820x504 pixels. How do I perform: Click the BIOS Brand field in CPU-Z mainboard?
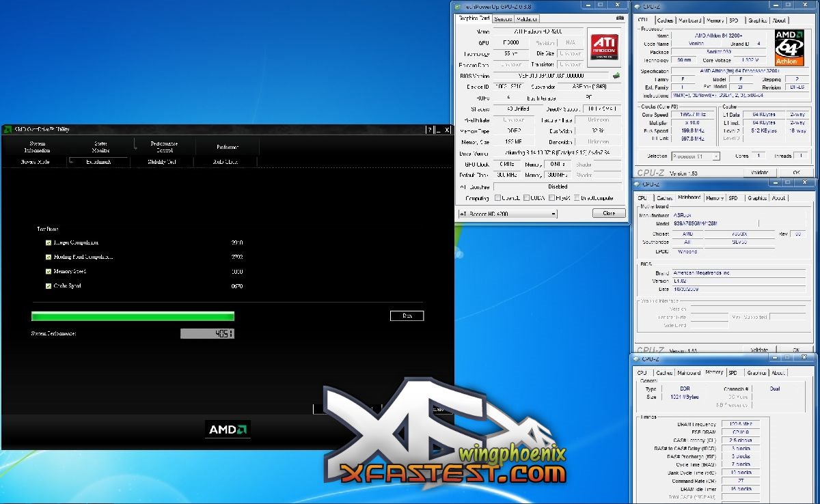pos(739,273)
